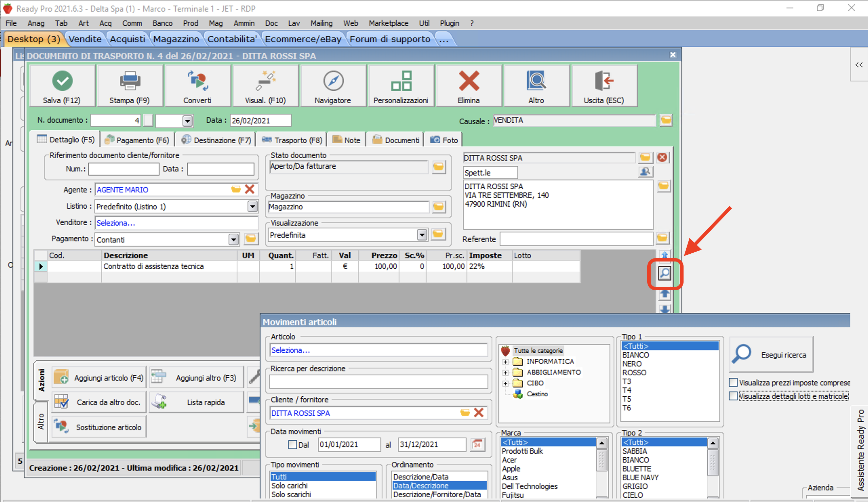Open the Marketplace menu
The height and width of the screenshot is (502, 868).
point(389,23)
